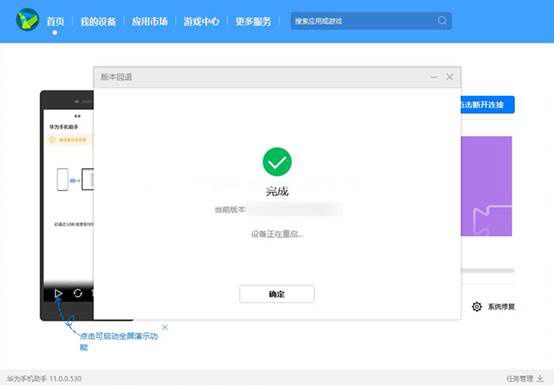Click the disconnect 断开连接 button

[x=488, y=105]
